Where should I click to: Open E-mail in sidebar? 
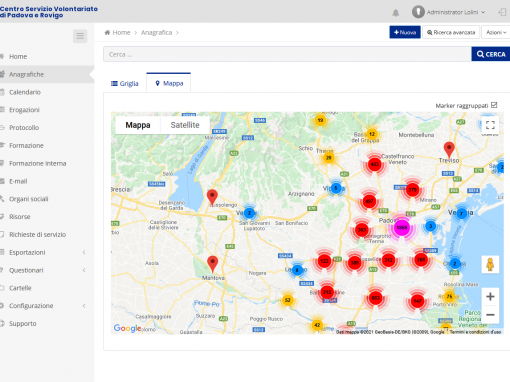[18, 181]
